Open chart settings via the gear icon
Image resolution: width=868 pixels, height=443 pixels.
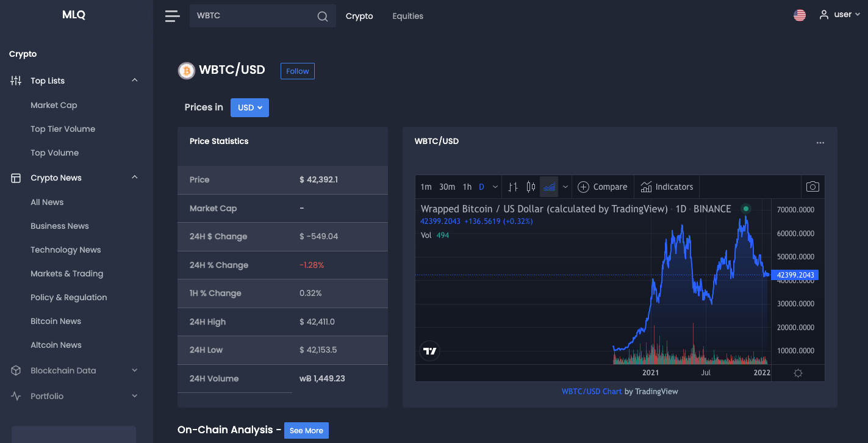798,373
